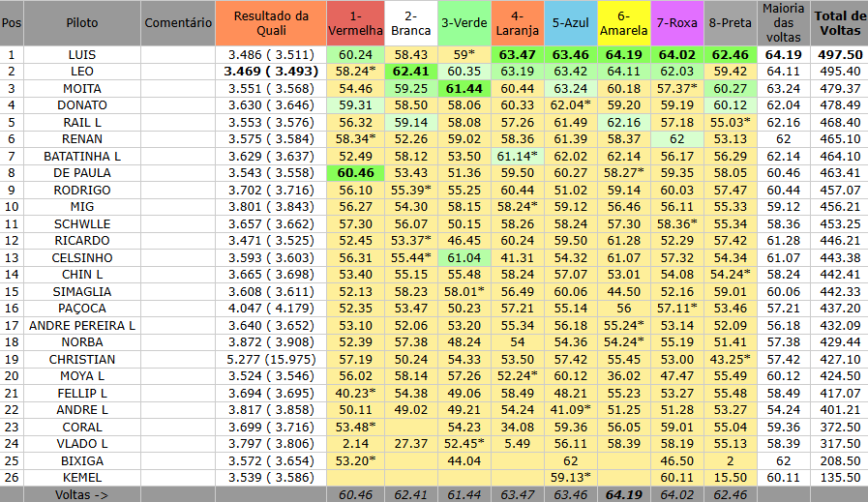Select MOITA's bold 61.44 Verde cell
Image resolution: width=868 pixels, height=502 pixels.
tap(464, 89)
